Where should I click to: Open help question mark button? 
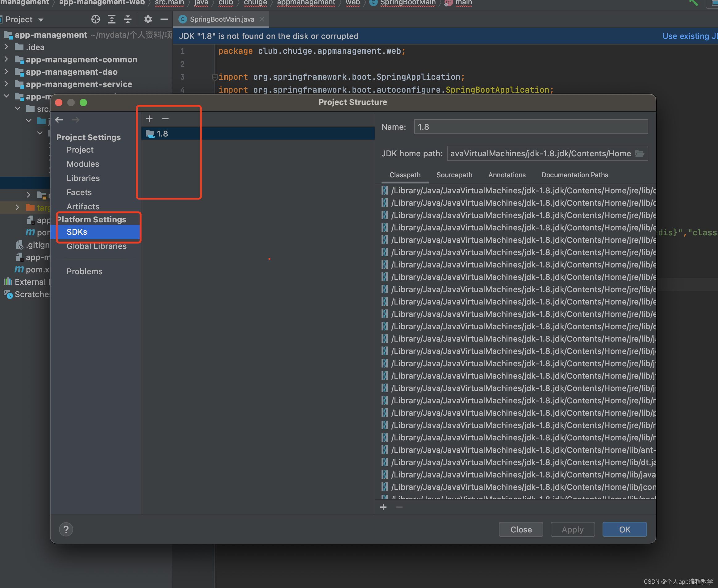click(x=66, y=529)
